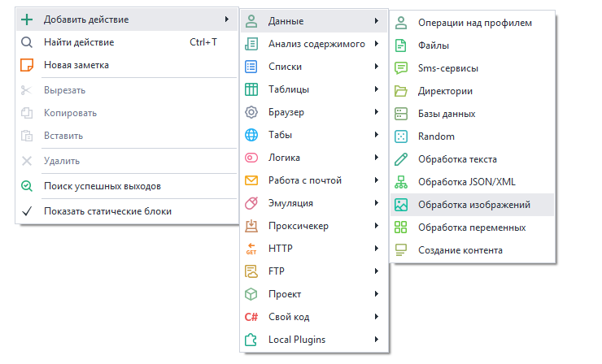Click the gear icon beside Браузер

pos(251,112)
